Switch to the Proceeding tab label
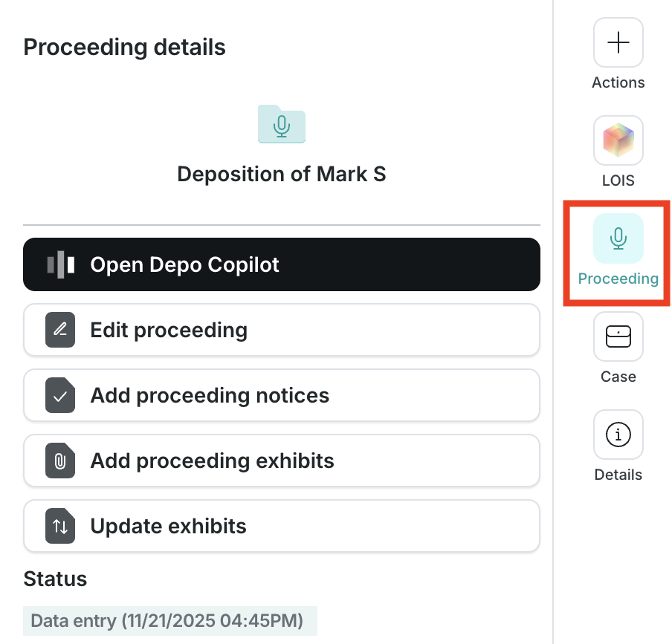 tap(618, 279)
